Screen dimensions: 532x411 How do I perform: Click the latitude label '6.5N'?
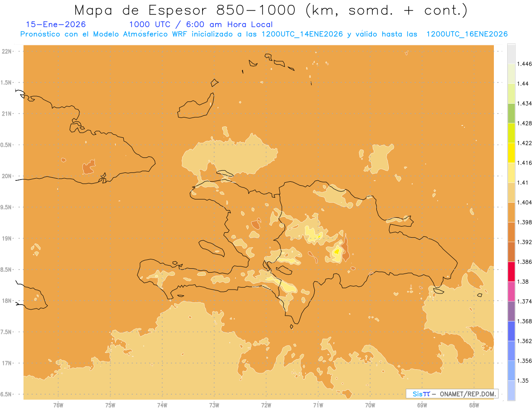(x=6, y=394)
